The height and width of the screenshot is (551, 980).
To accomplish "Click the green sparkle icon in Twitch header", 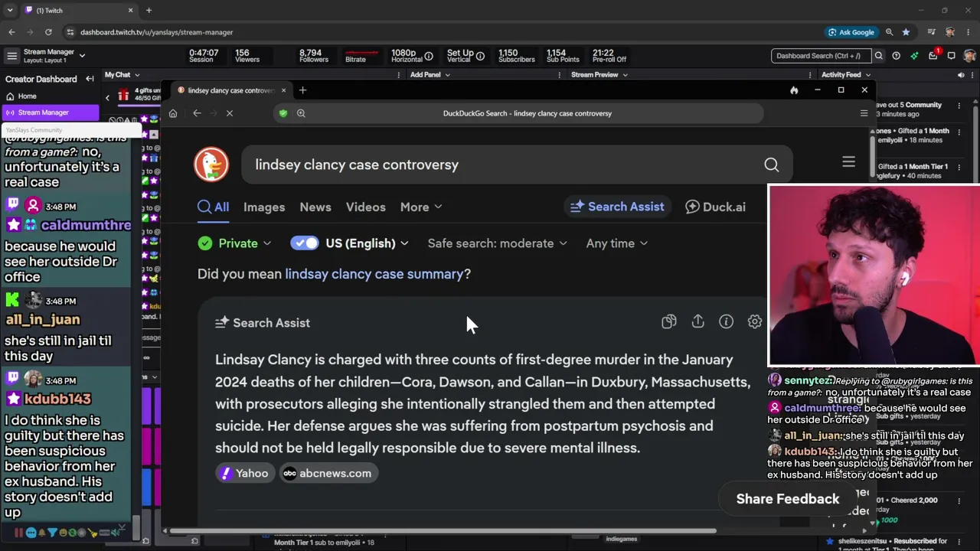I will point(914,56).
